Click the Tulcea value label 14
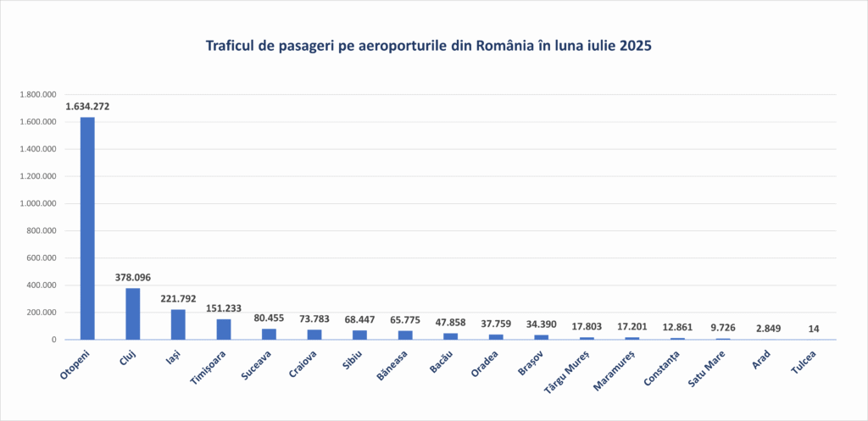This screenshot has height=421, width=868. [814, 329]
